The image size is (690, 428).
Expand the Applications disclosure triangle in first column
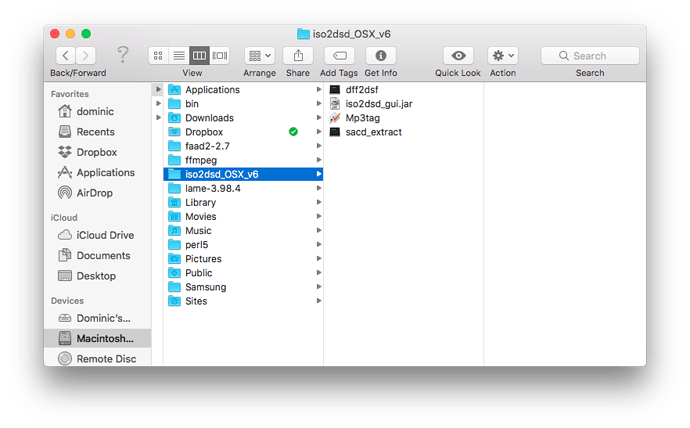pyautogui.click(x=158, y=89)
